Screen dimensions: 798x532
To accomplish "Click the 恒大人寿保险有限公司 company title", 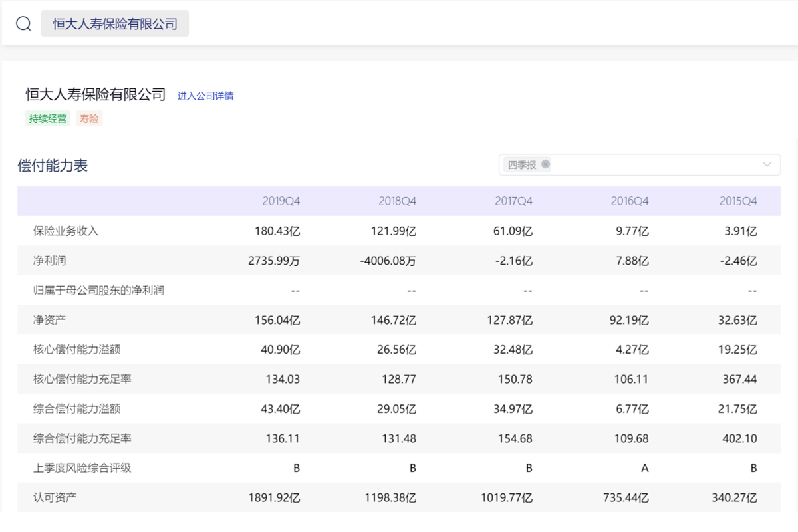I will click(96, 94).
